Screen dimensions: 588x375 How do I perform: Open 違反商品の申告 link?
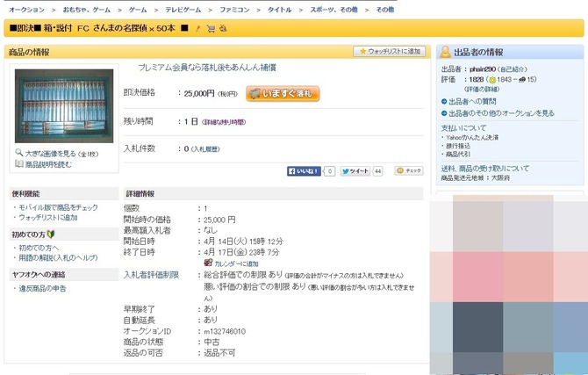(x=42, y=288)
